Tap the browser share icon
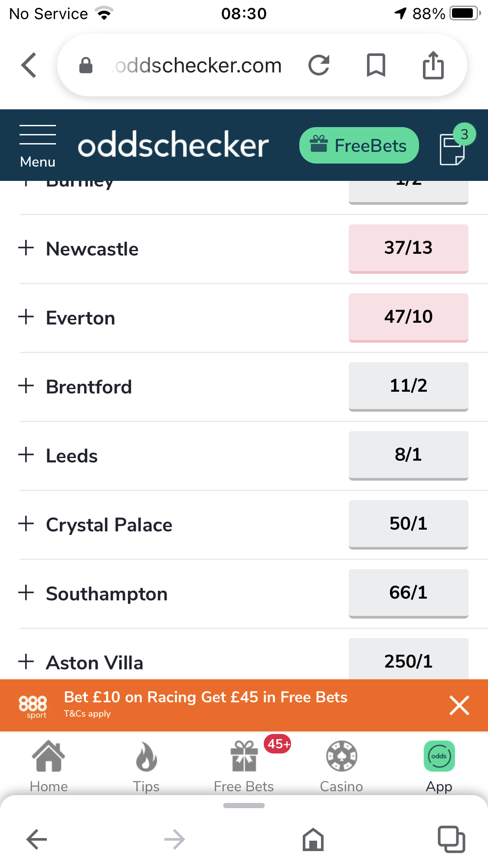 [x=433, y=66]
